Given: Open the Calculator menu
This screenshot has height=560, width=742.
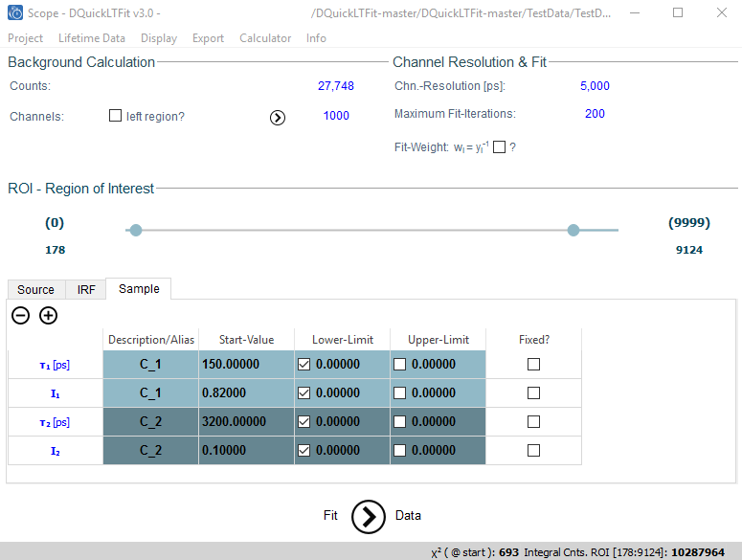Looking at the screenshot, I should click(265, 38).
